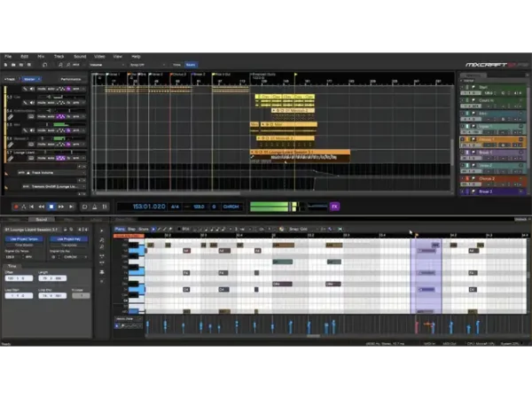Switch the timeline to Beats mode
Image resolution: width=532 pixels, height=399 pixels.
191,65
